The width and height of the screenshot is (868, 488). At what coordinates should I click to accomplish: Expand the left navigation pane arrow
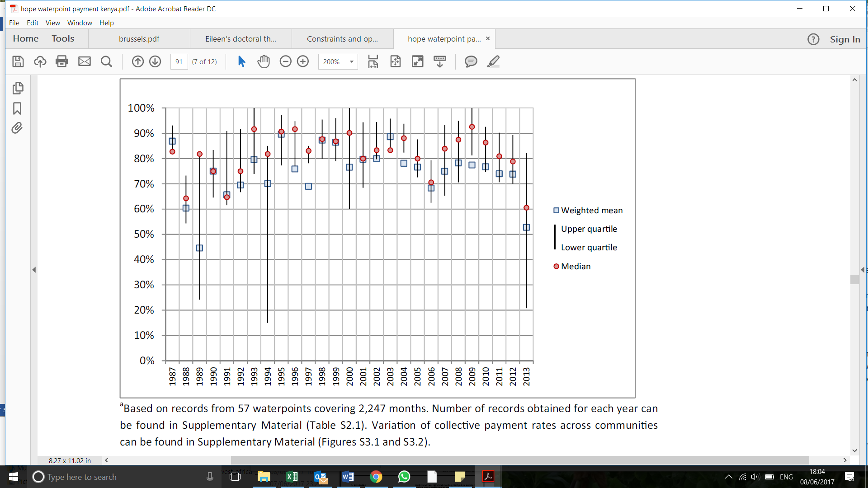(x=34, y=270)
